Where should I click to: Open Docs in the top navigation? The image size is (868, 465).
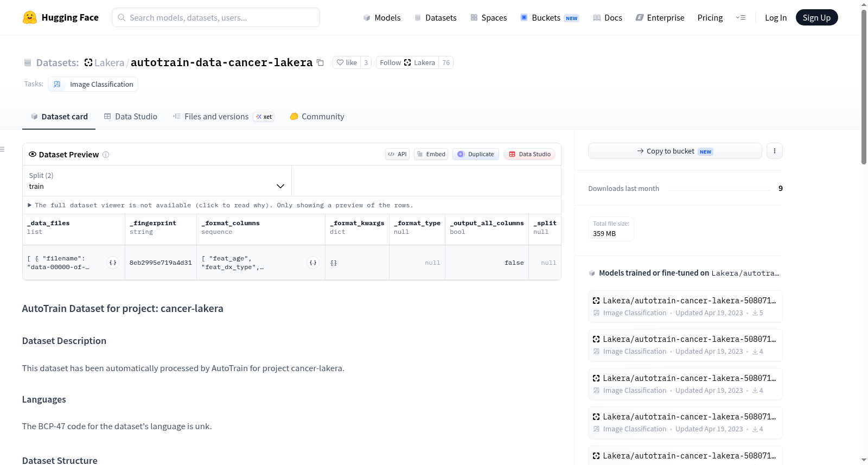(607, 17)
